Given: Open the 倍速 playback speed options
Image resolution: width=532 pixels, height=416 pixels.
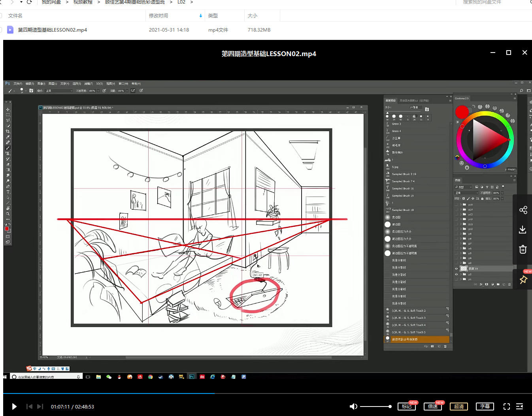Looking at the screenshot, I should [432, 407].
